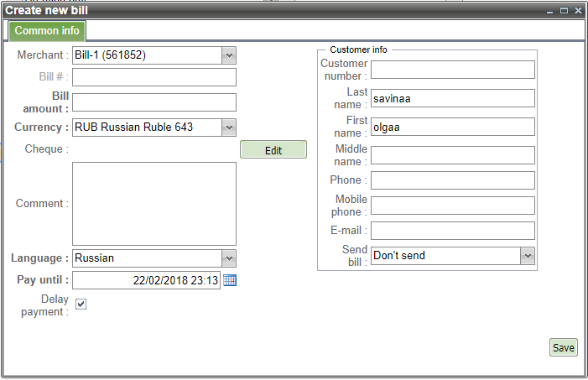Select the Mobile phone input field
Screen dimensions: 588x380
click(x=453, y=206)
